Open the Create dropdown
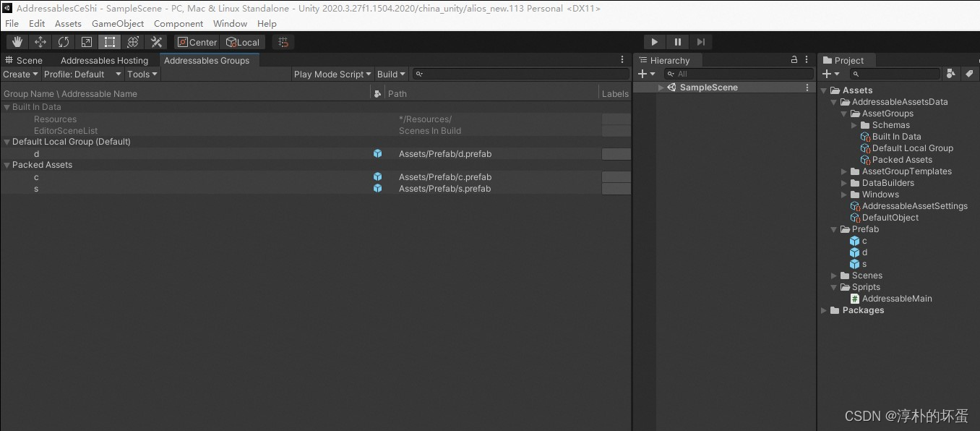980x431 pixels. click(20, 74)
